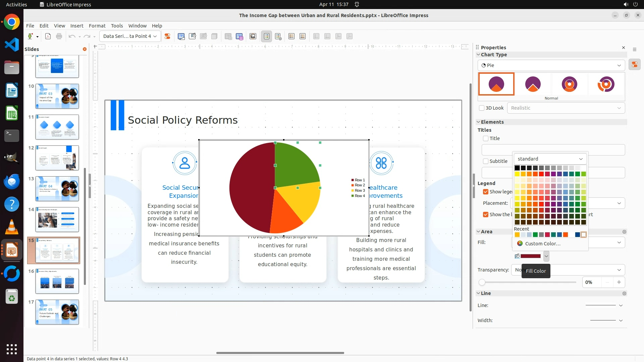Viewport: 644px width, 362px height.
Task: Enable the Subtitle checkbox
Action: (x=486, y=161)
